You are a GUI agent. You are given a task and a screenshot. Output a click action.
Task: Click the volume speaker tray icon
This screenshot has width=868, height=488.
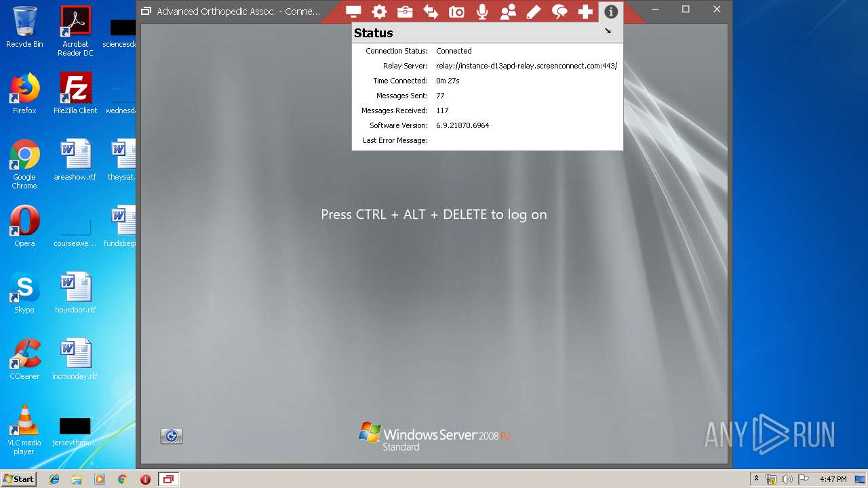(787, 479)
